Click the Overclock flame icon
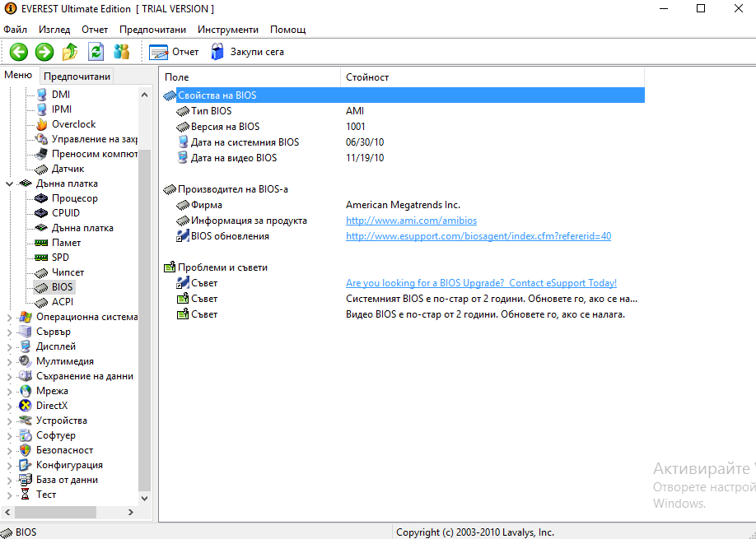 [x=42, y=124]
